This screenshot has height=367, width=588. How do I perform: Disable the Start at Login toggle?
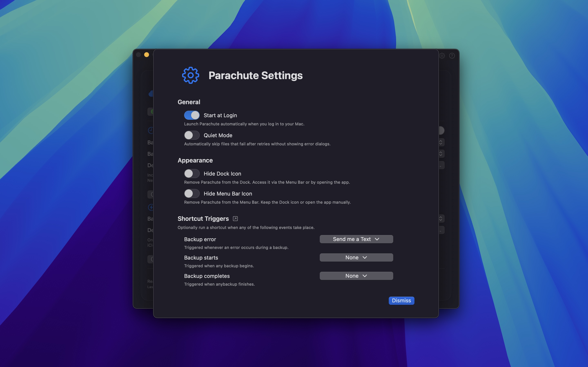point(192,115)
